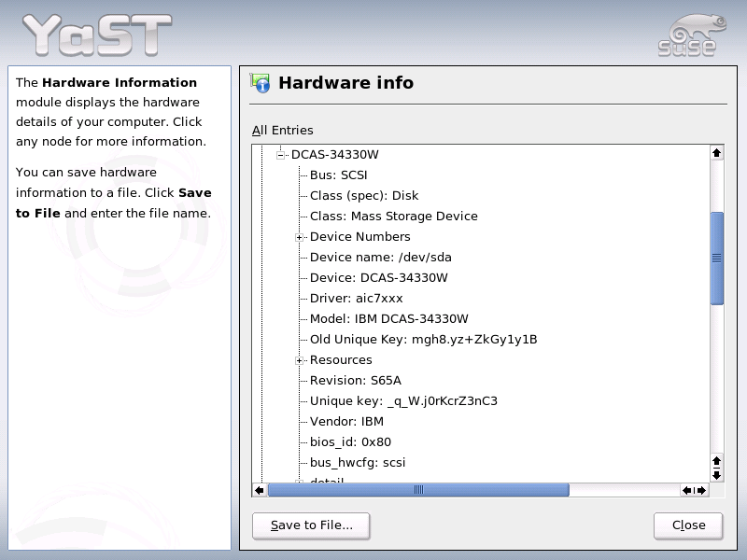Select Class: Mass Storage Device row

point(393,217)
